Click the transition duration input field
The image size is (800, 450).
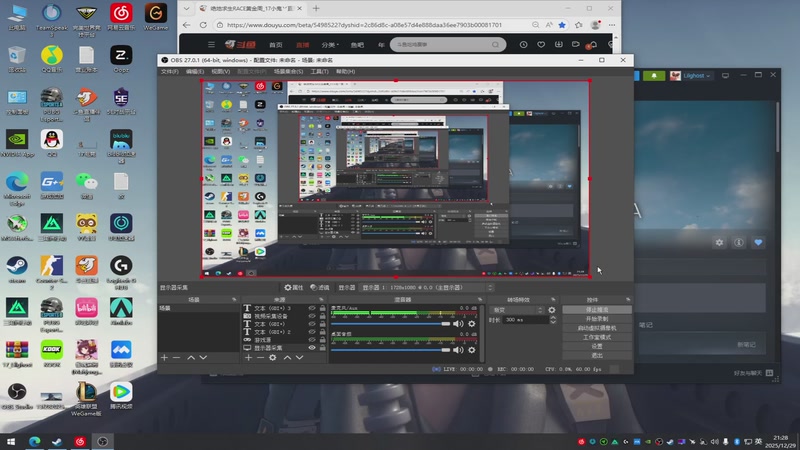click(526, 320)
